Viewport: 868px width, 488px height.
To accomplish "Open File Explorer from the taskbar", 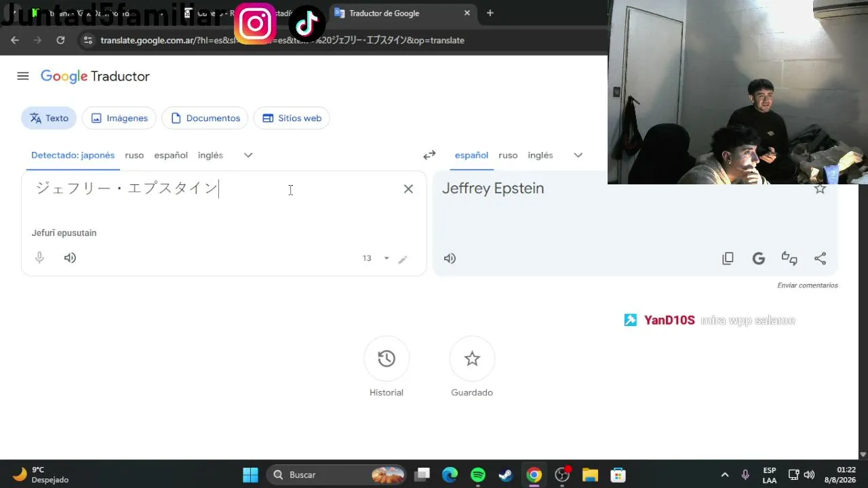I will click(590, 475).
